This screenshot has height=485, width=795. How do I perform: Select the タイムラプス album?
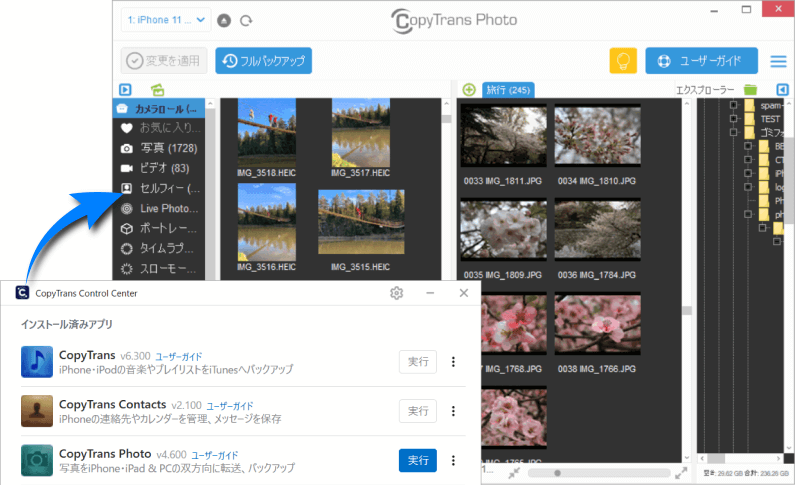tap(159, 248)
